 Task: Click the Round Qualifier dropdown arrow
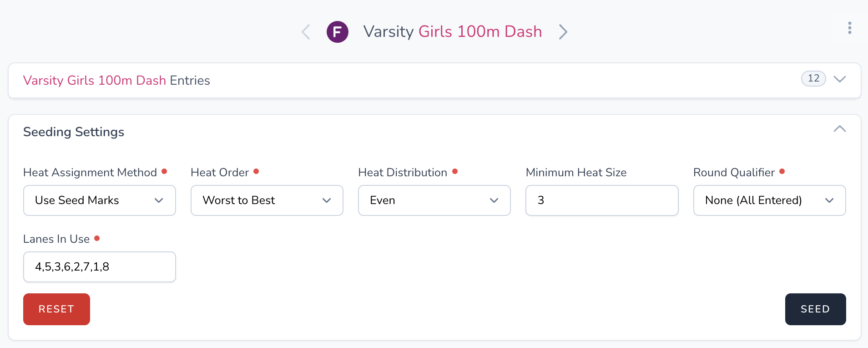point(829,200)
